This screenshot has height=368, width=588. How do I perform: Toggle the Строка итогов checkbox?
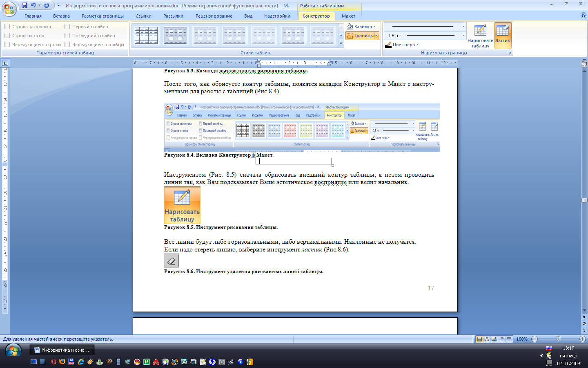coord(7,36)
